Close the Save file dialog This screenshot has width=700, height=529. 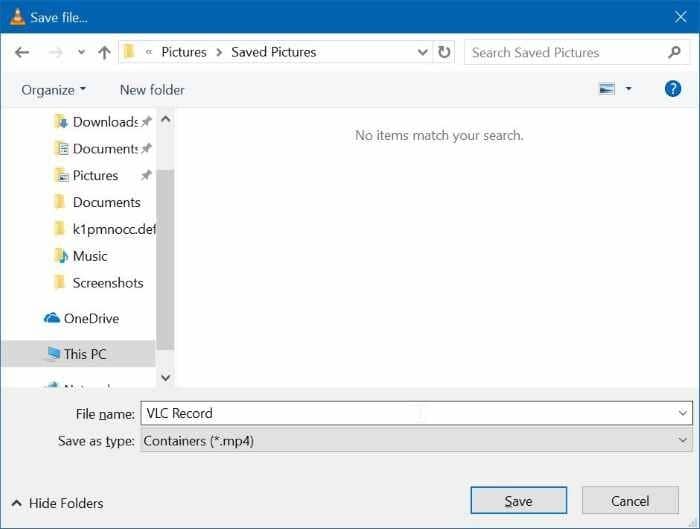(680, 17)
